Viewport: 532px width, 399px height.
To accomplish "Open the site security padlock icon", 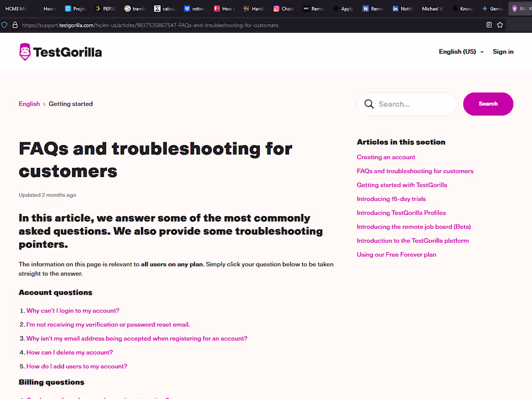I will [x=15, y=25].
